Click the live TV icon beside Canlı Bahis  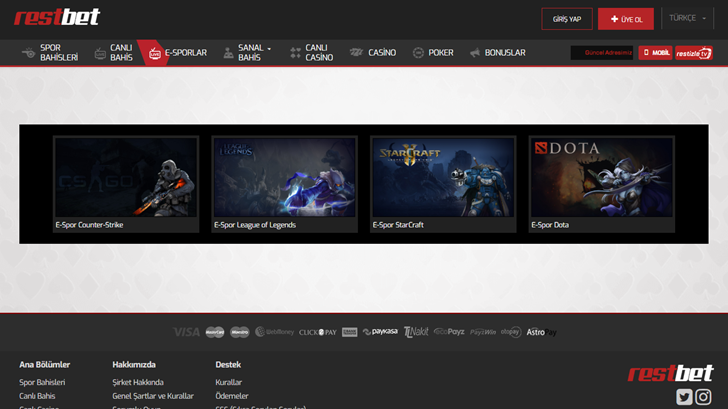(100, 53)
